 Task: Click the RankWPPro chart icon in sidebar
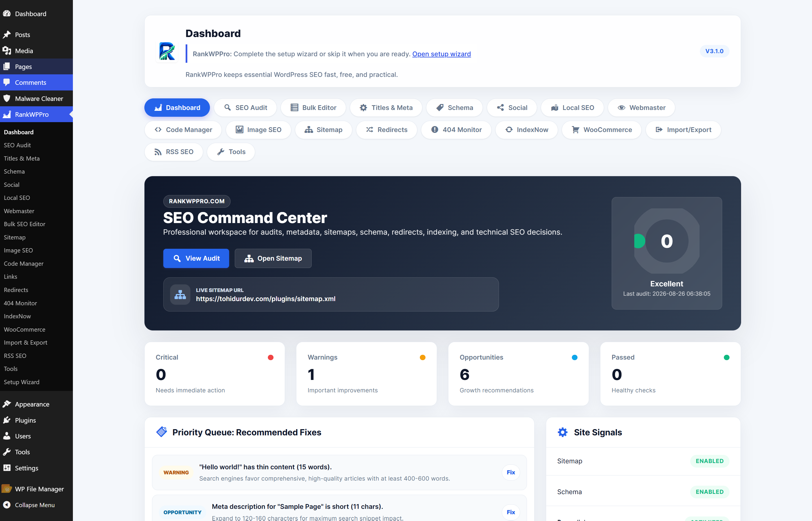[7, 114]
